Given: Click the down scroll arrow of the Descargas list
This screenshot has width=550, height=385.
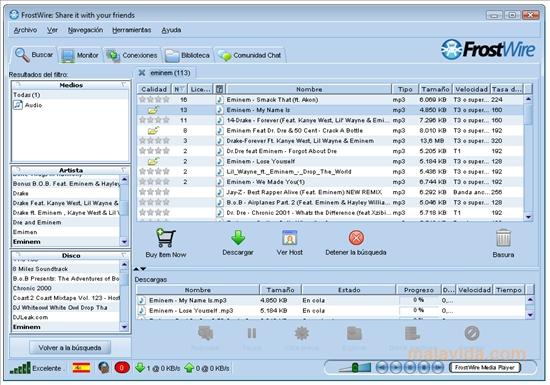Looking at the screenshot, I should pos(530,315).
